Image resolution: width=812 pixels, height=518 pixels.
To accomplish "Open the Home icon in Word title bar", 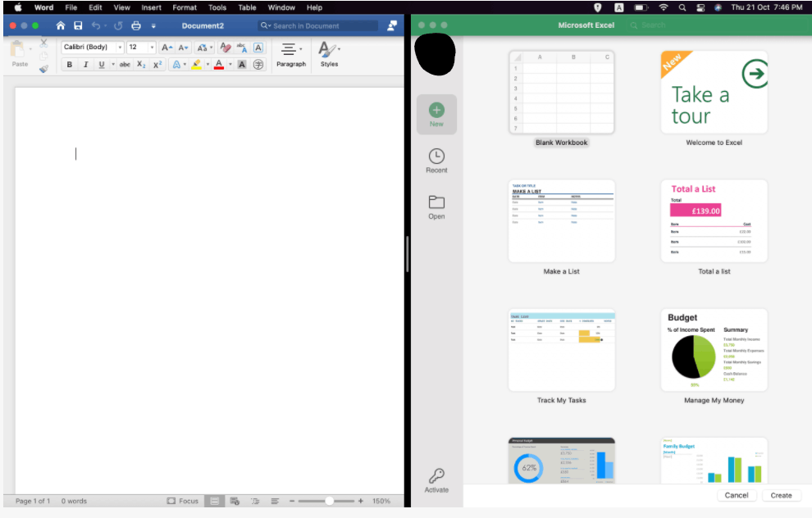I will point(61,25).
